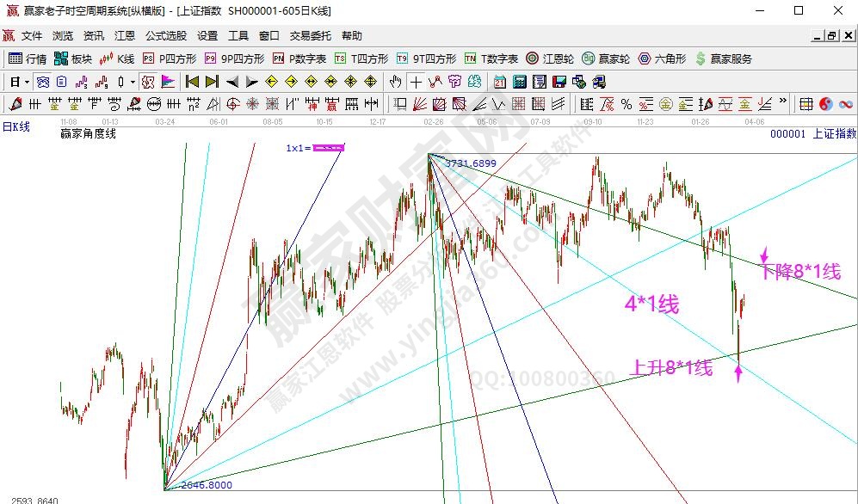Viewport: 858px width, 504px height.
Task: Select the percent sign drawing tool
Action: [x=626, y=104]
